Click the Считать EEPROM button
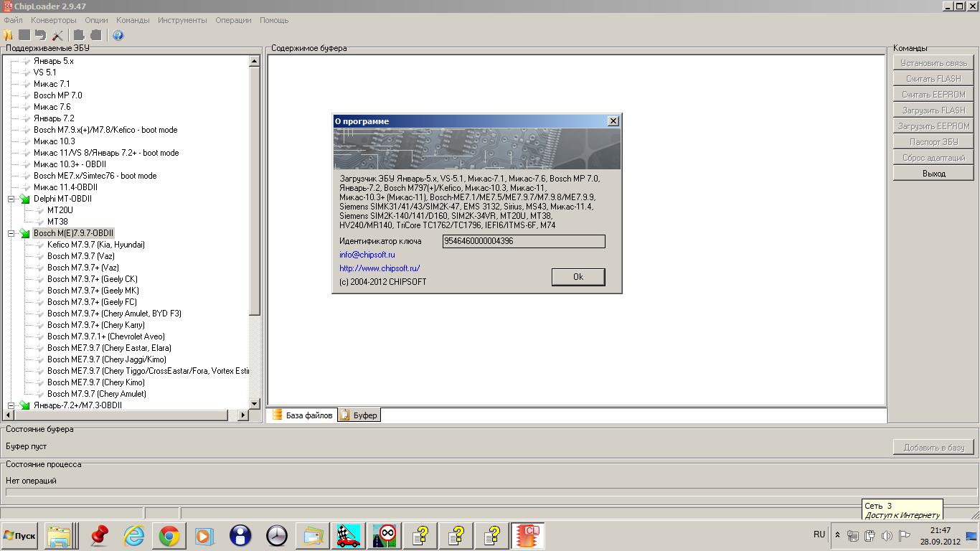The width and height of the screenshot is (980, 551). [x=933, y=95]
